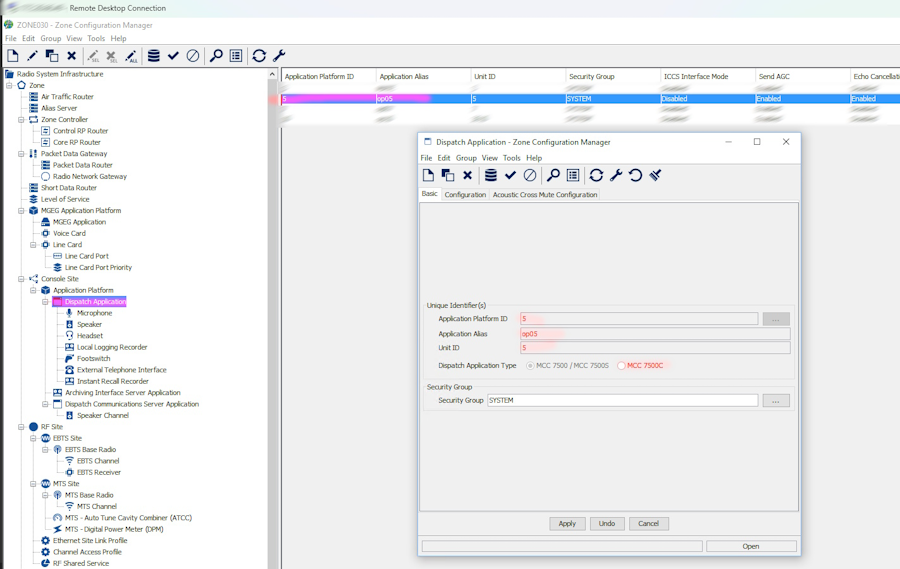
Task: Click the pencil Edit icon in main toolbar
Action: point(32,56)
